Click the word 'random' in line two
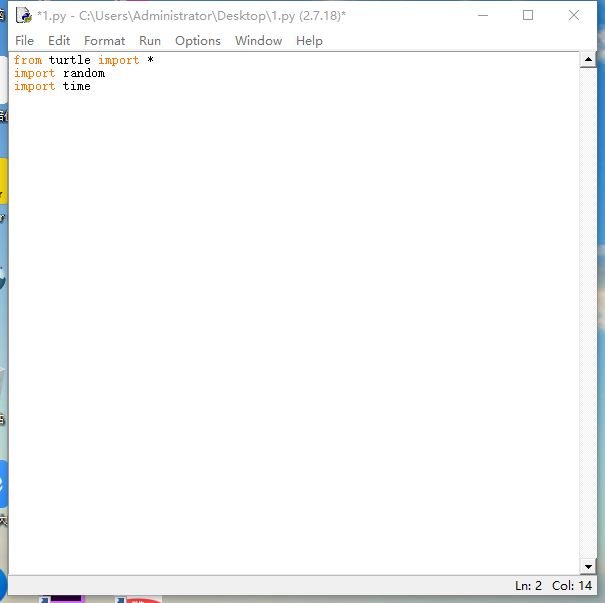This screenshot has width=605, height=603. 84,73
